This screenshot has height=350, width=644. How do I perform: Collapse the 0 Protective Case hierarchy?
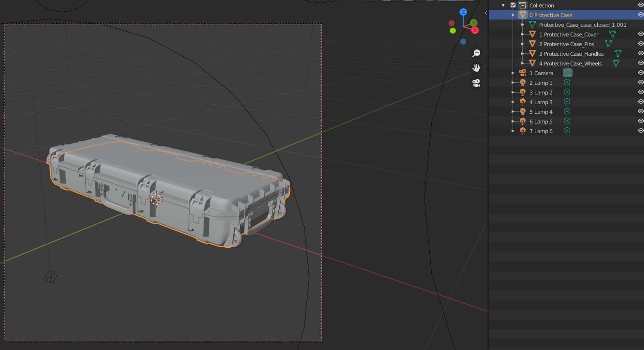(513, 15)
